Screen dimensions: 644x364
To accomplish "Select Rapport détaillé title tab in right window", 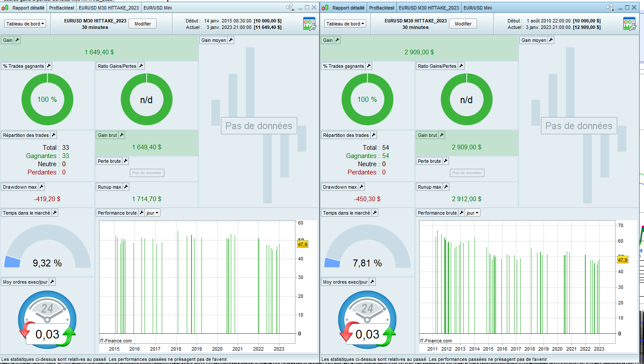I will point(349,8).
